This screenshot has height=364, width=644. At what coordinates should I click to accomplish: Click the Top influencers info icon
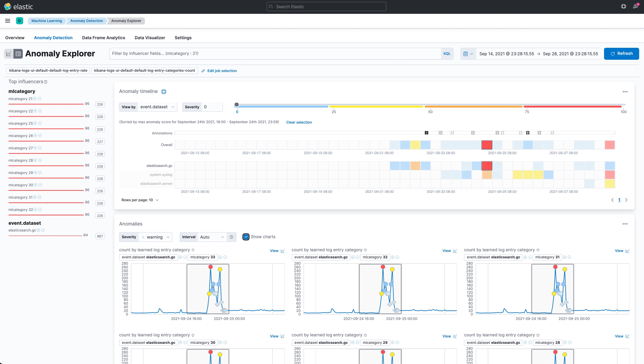[x=46, y=82]
